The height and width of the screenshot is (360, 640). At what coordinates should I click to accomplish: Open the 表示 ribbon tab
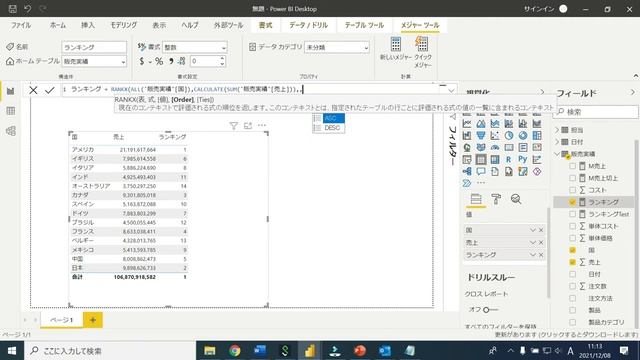159,25
